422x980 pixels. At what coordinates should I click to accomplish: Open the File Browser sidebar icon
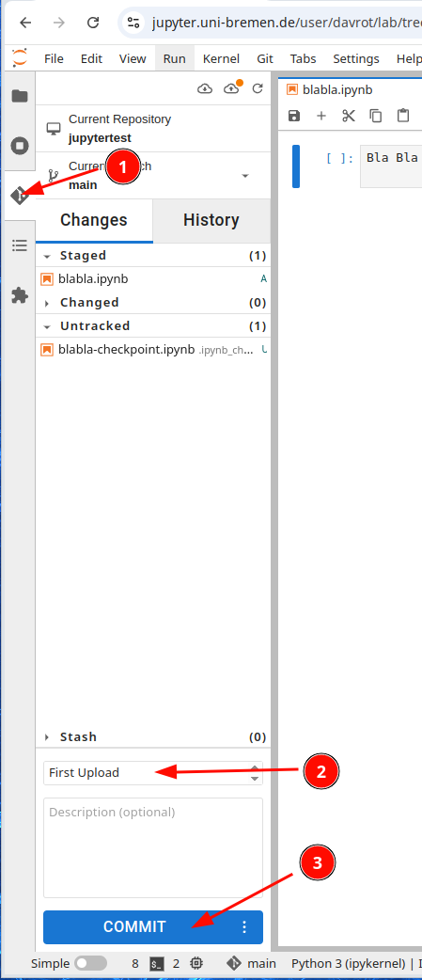pyautogui.click(x=20, y=96)
